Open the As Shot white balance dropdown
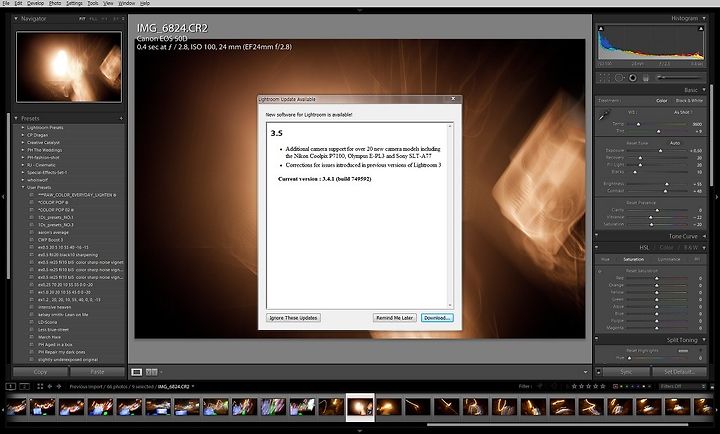The image size is (720, 434). pos(683,112)
